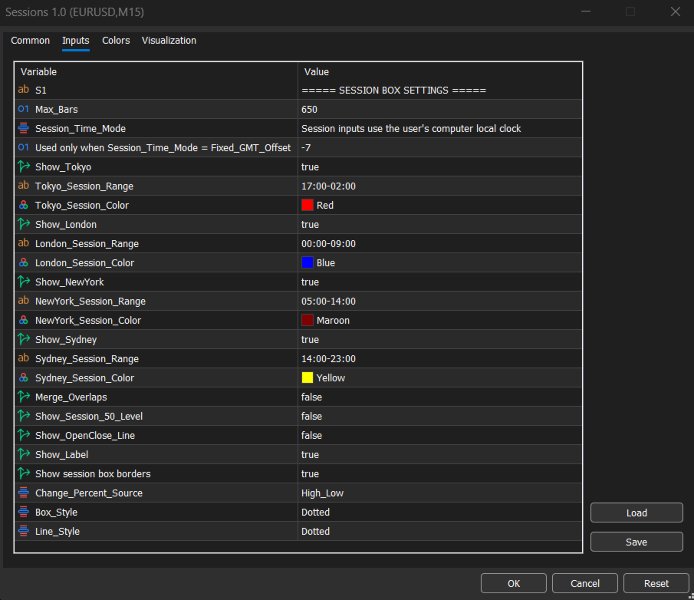
Task: Confirm settings with the OK button
Action: coord(513,583)
